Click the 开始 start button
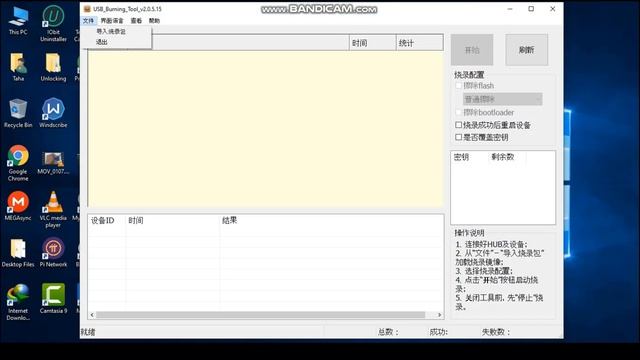Image resolution: width=640 pixels, height=360 pixels. point(472,50)
